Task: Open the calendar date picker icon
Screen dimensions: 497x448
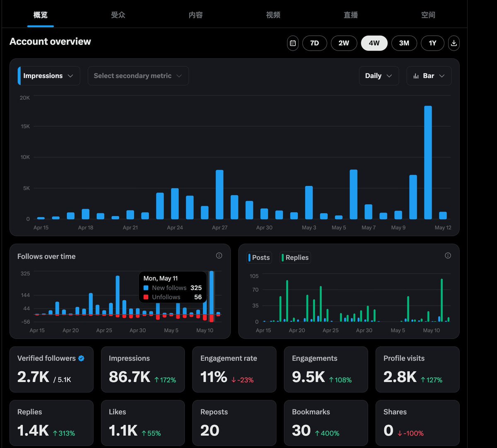Action: [x=293, y=43]
